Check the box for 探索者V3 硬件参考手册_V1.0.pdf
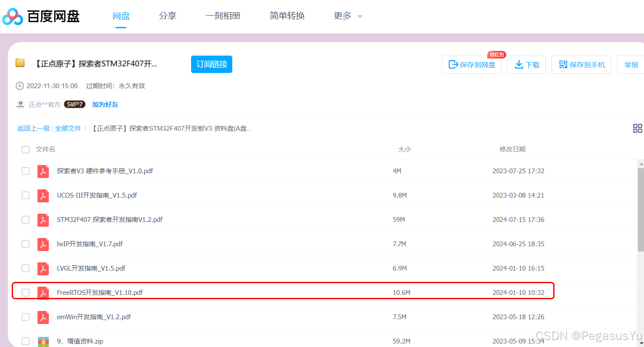 pyautogui.click(x=26, y=171)
